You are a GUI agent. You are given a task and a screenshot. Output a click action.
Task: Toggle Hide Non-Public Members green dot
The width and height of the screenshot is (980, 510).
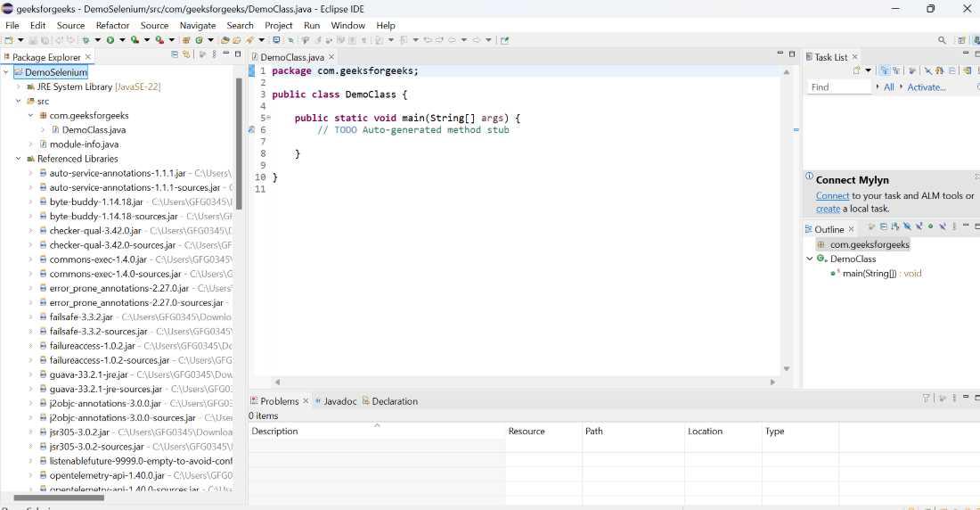(x=930, y=226)
